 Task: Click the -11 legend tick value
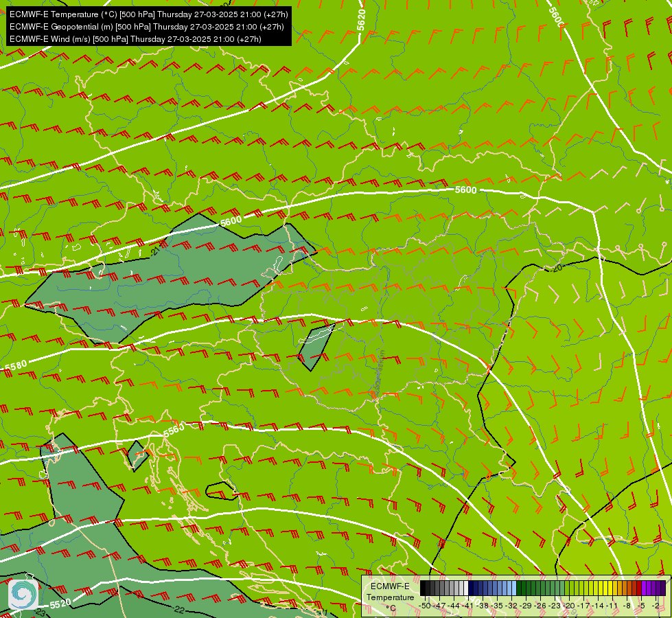point(612,606)
